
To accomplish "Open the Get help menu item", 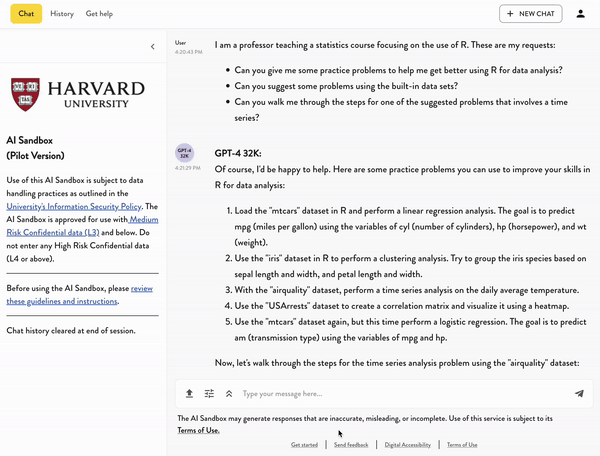I will click(99, 14).
